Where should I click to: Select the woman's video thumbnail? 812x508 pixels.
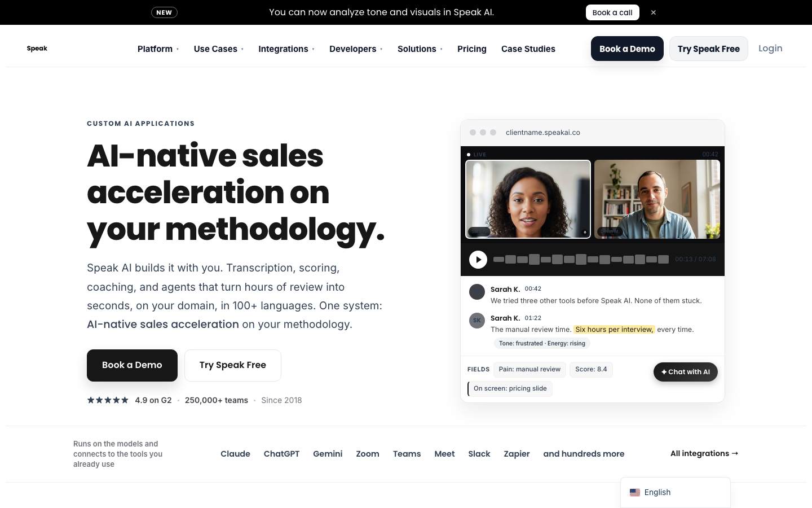coord(528,199)
